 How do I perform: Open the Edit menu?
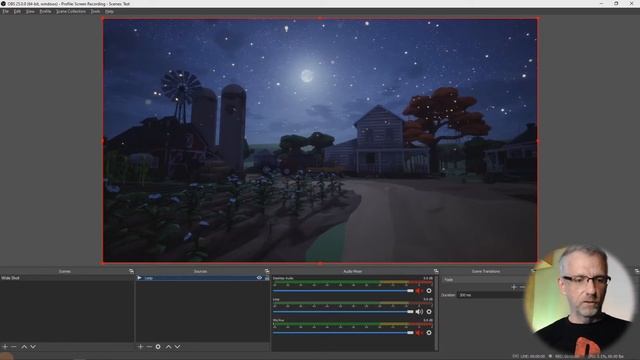(x=17, y=11)
